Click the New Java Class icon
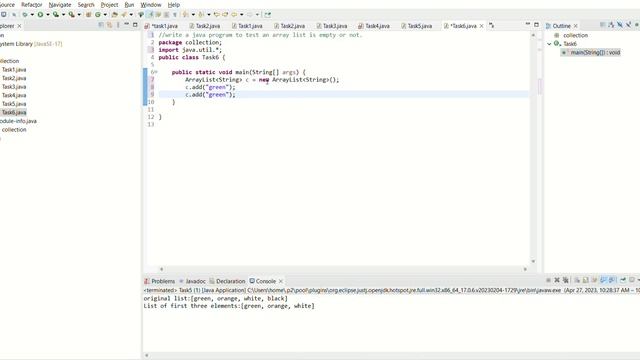This screenshot has width=640, height=360. 98,14
